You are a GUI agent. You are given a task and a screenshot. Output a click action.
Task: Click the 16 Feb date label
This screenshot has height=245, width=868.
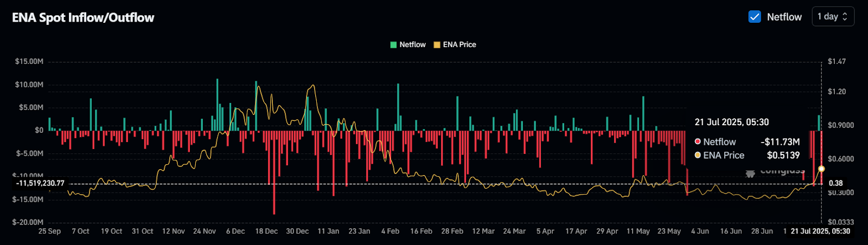(x=421, y=231)
